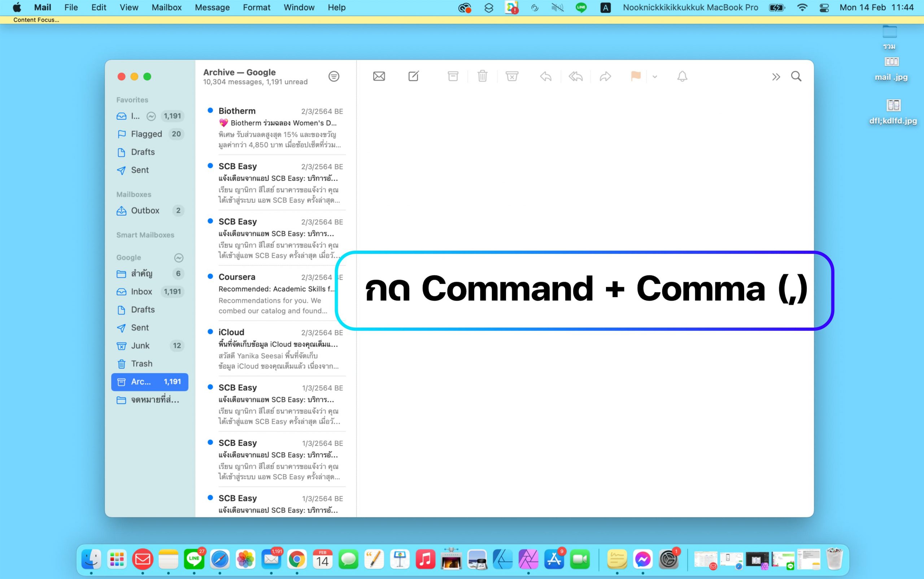Open the flag color dropdown arrow
Viewport: 924px width, 579px height.
tap(655, 77)
